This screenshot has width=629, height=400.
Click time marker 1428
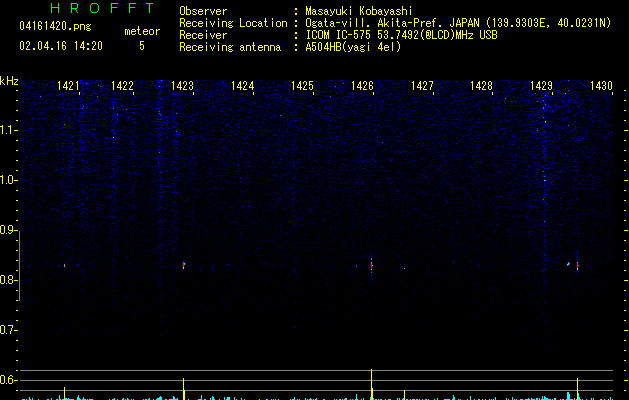[x=481, y=86]
